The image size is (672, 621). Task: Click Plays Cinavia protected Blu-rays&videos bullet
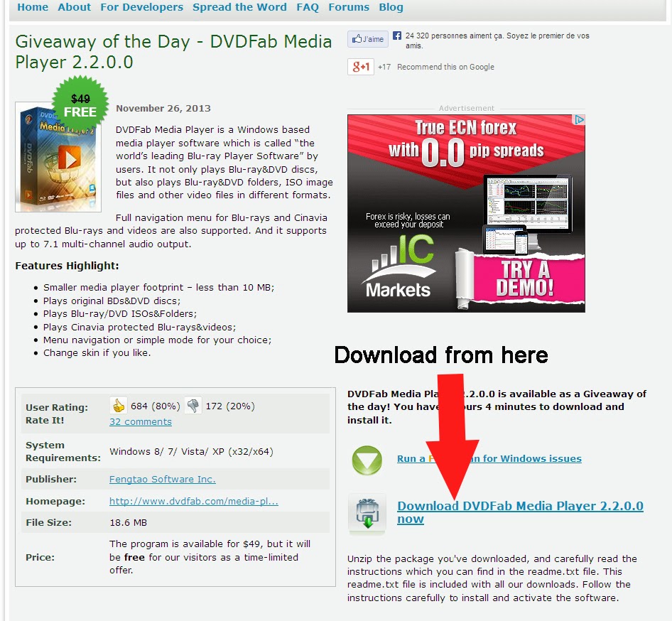[139, 327]
